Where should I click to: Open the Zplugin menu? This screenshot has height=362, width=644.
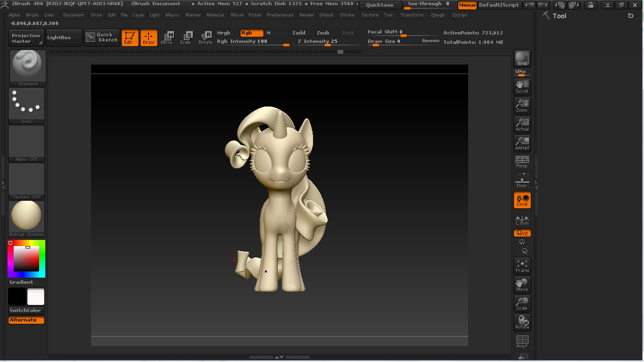(x=438, y=15)
